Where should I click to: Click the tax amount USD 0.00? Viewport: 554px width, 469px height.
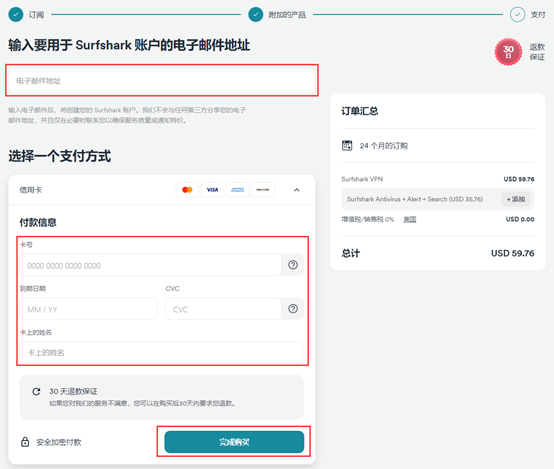tap(520, 219)
